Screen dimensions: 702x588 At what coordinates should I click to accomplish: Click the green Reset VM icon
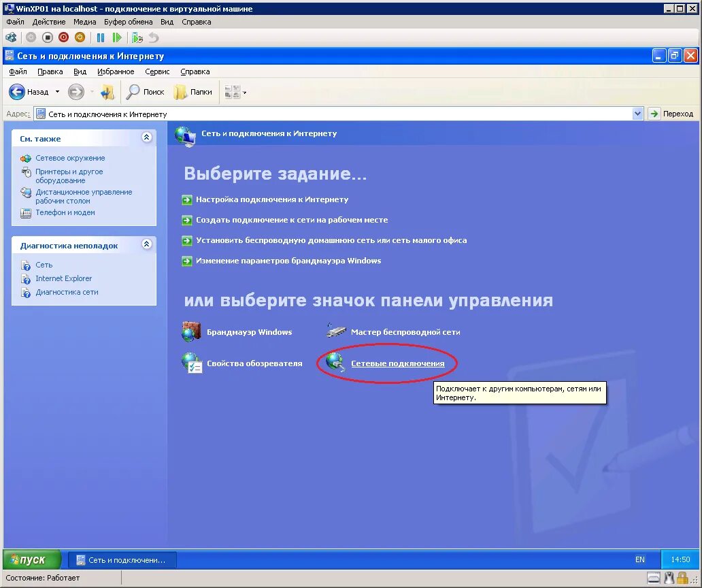pyautogui.click(x=117, y=37)
